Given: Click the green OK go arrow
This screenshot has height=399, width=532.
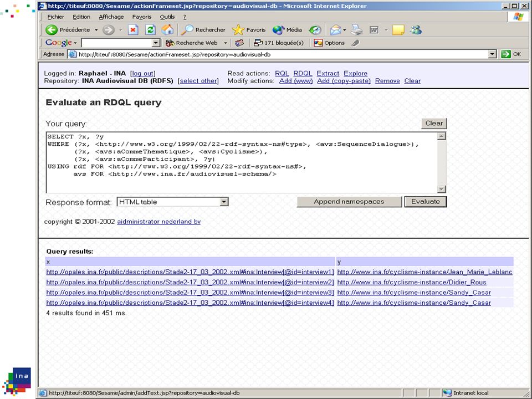Looking at the screenshot, I should click(x=506, y=54).
